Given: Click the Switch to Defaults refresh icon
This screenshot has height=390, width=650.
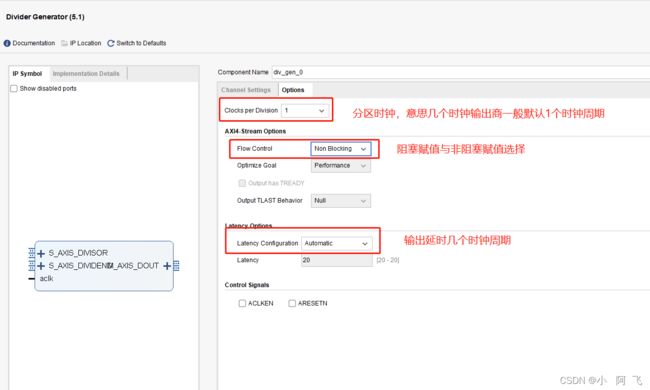Looking at the screenshot, I should click(111, 43).
